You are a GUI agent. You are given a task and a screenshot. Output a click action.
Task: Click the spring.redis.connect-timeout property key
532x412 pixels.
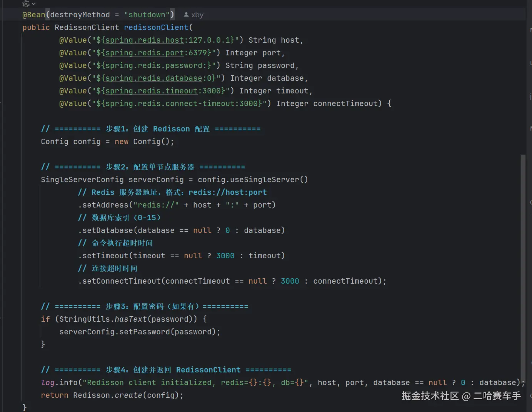(170, 103)
